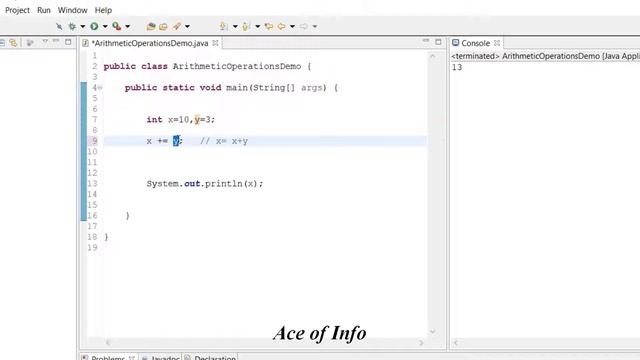Viewport: 640px width, 360px height.
Task: Expand the Search dropdown arrow
Action: point(187,27)
